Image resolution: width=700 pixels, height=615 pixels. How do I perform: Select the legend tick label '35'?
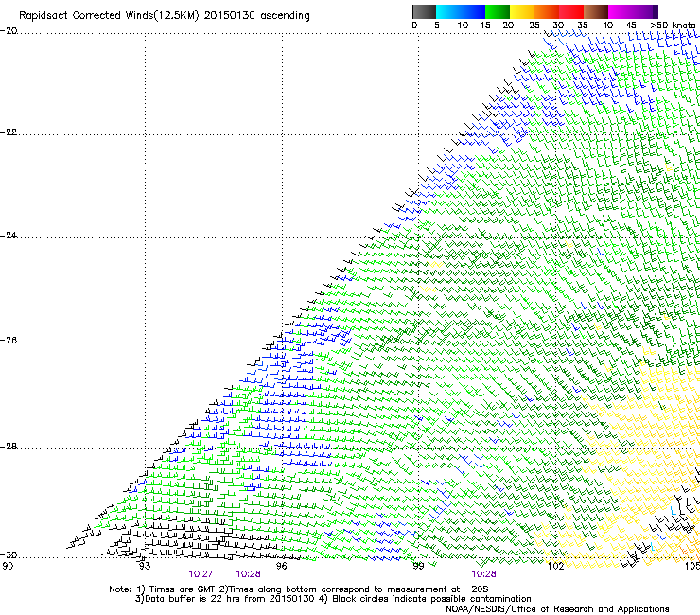pyautogui.click(x=583, y=26)
